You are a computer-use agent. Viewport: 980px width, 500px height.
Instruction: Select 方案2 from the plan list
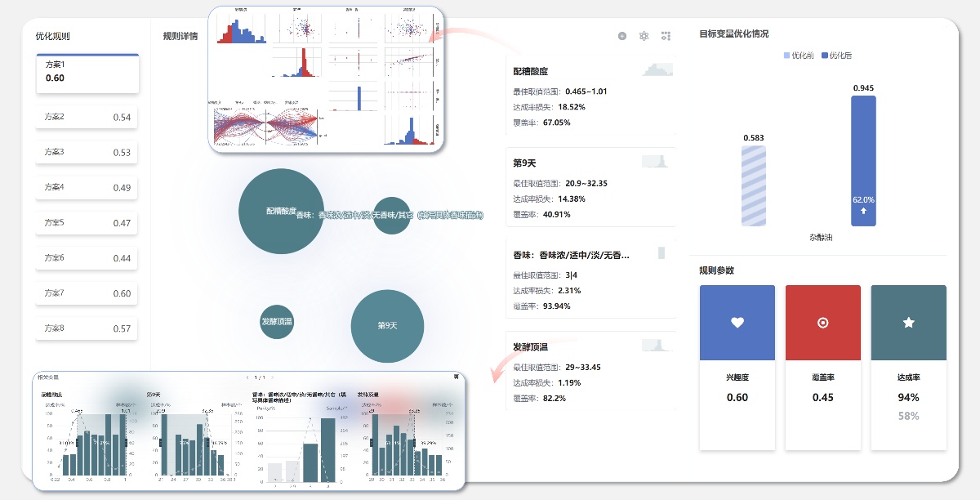click(85, 116)
